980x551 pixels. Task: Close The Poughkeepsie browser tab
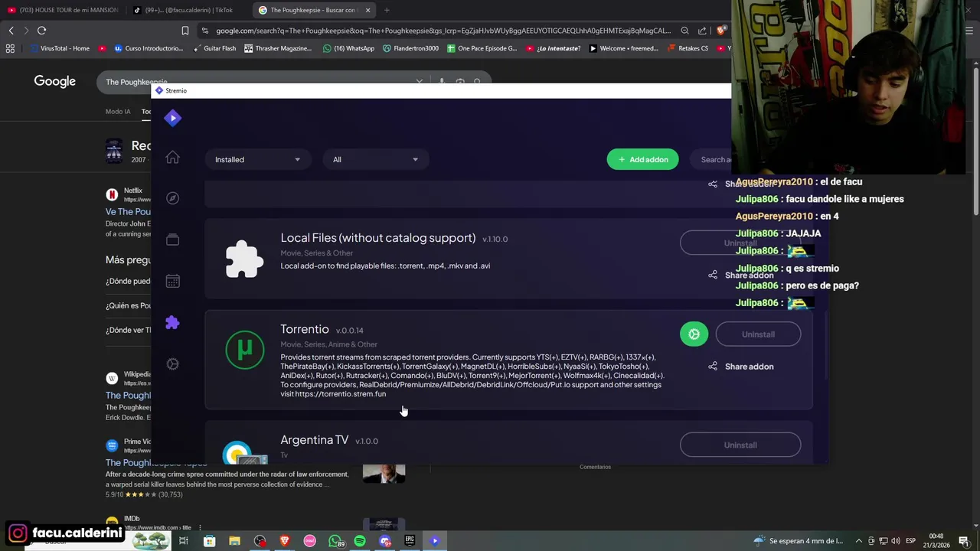[367, 10]
